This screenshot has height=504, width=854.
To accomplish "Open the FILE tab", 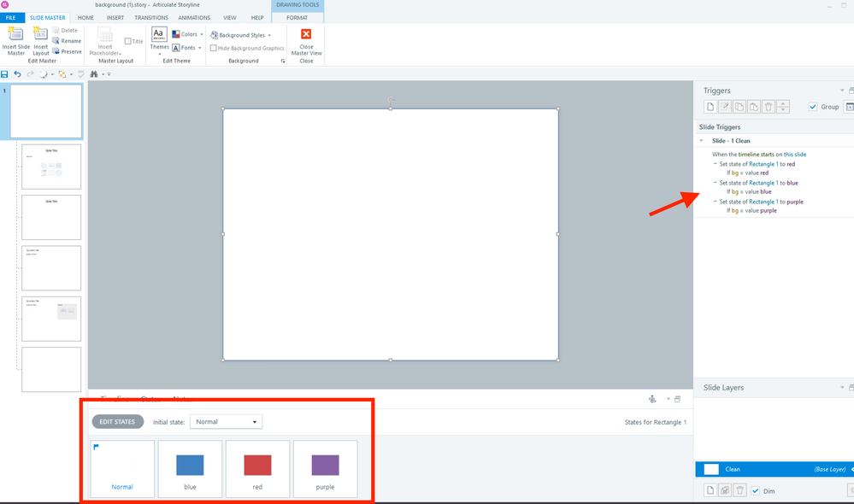I will [x=11, y=18].
